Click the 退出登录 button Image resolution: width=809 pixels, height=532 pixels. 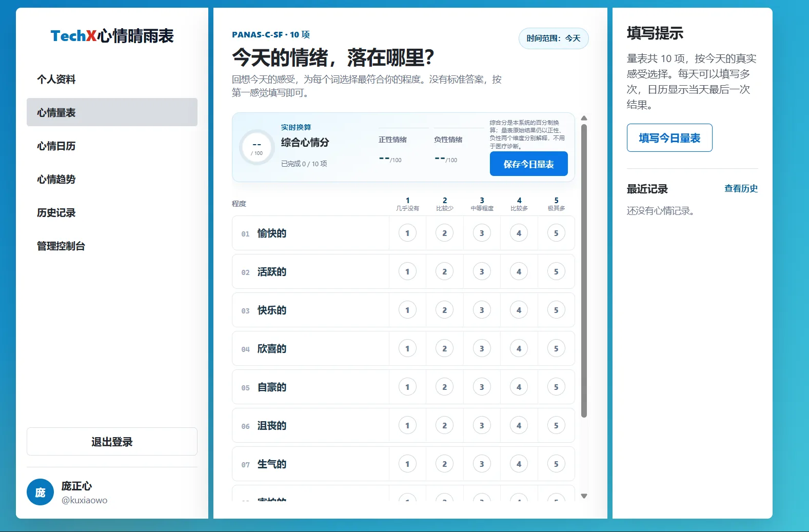click(112, 442)
